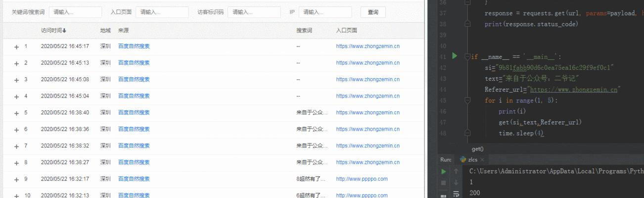The image size is (644, 198).
Task: Expand visit row 4 details
Action: click(x=16, y=96)
